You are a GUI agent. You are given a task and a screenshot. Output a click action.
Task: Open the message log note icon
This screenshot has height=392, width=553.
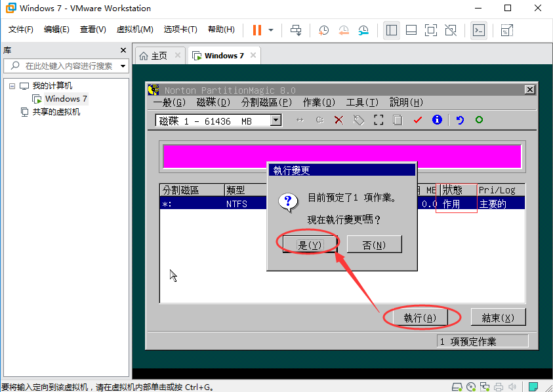[x=533, y=387]
